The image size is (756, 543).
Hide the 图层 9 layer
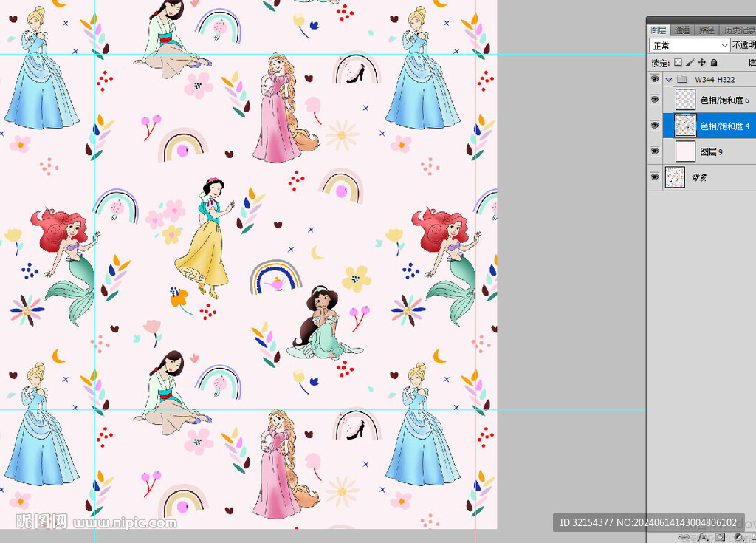(x=655, y=151)
